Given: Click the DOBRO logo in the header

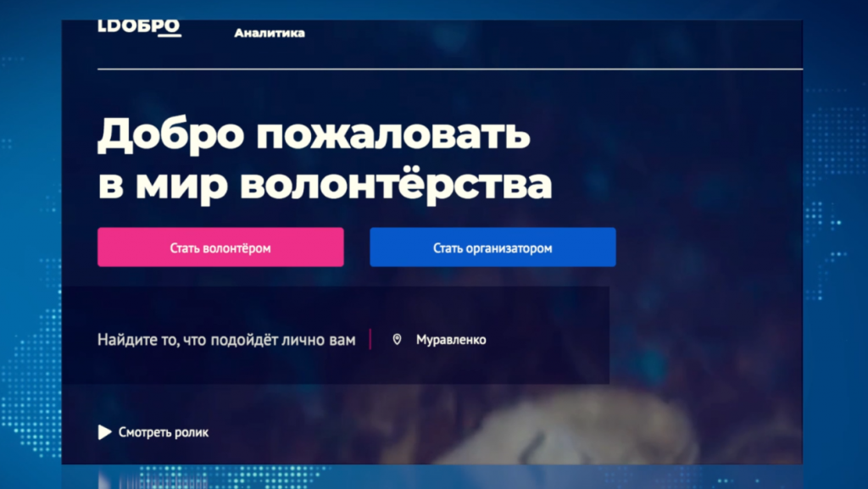Looking at the screenshot, I should coord(140,28).
